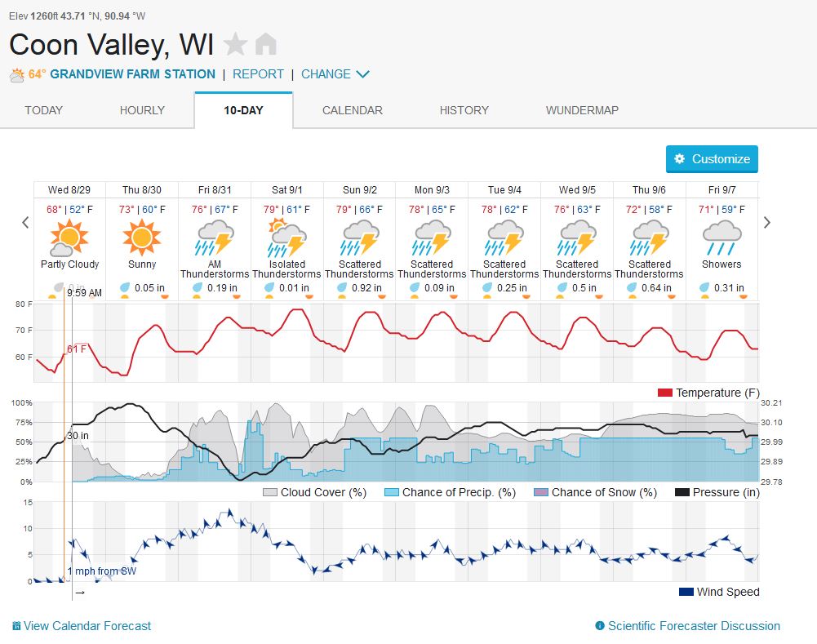Image resolution: width=817 pixels, height=644 pixels.
Task: Open the Scientific Forecaster Discussion link
Action: tap(694, 626)
